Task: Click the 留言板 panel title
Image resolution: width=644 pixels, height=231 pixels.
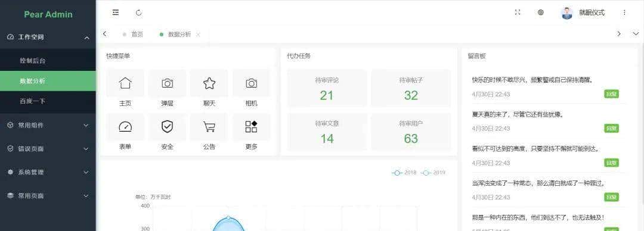Action: point(476,56)
